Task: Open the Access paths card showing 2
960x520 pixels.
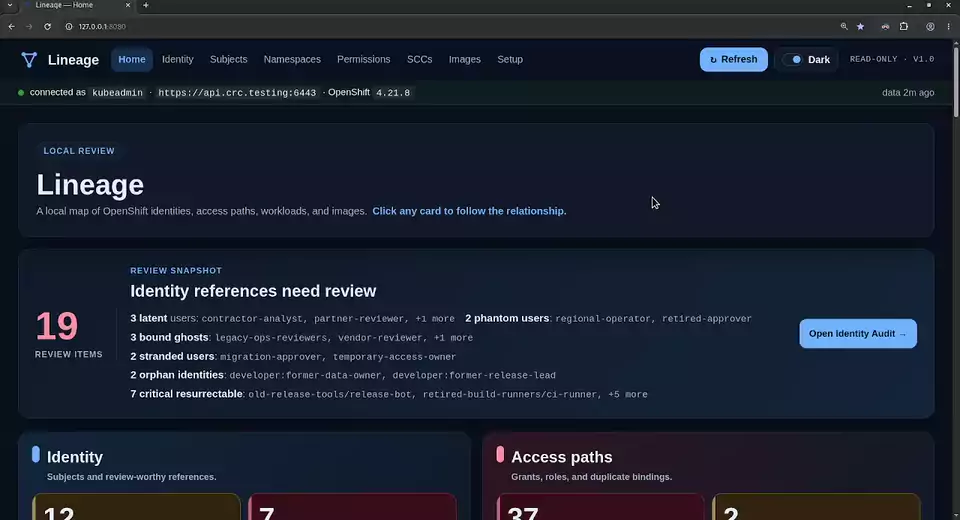Action: 816,507
